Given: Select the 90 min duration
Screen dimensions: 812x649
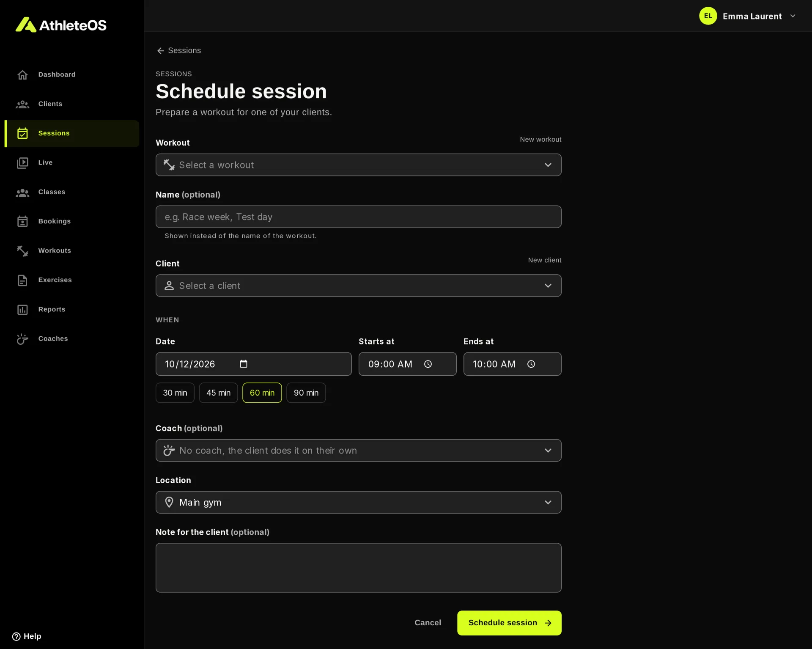Looking at the screenshot, I should click(306, 393).
